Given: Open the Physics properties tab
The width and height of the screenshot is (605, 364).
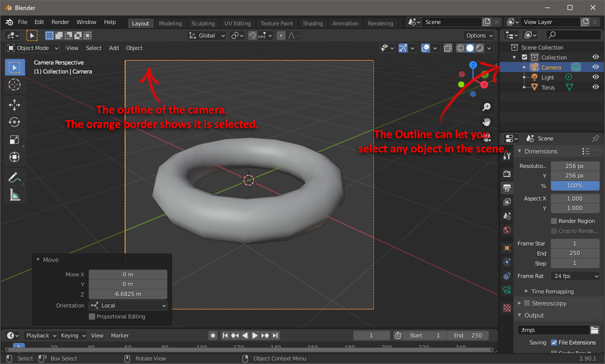Looking at the screenshot, I should 507,262.
